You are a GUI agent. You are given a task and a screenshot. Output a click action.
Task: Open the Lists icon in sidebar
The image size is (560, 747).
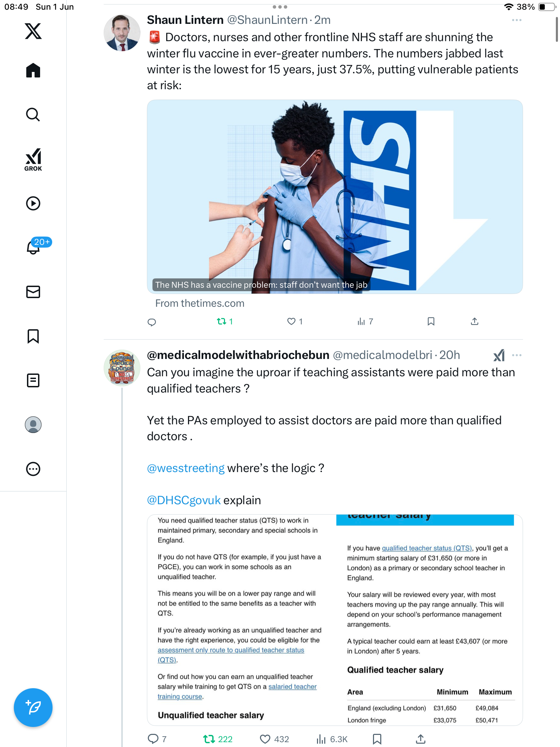[x=33, y=380]
